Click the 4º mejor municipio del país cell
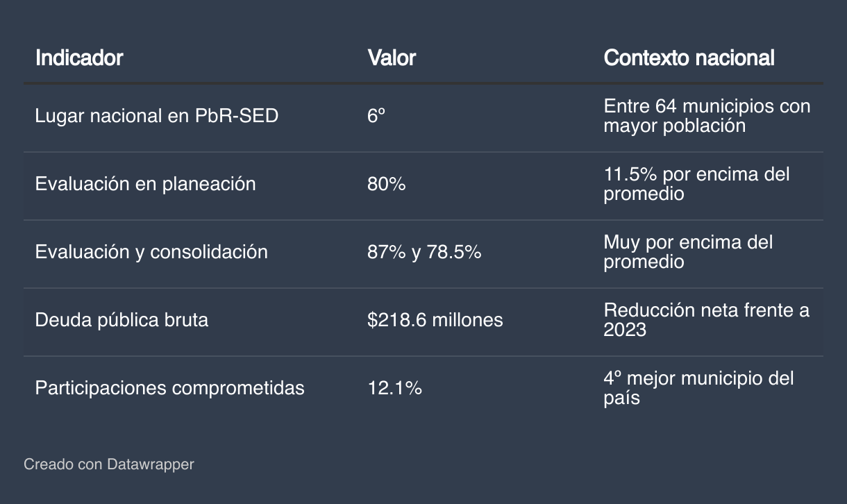 click(698, 388)
